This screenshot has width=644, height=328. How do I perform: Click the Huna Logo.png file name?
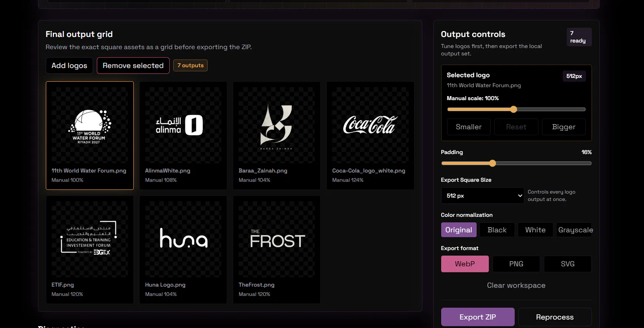(x=165, y=285)
